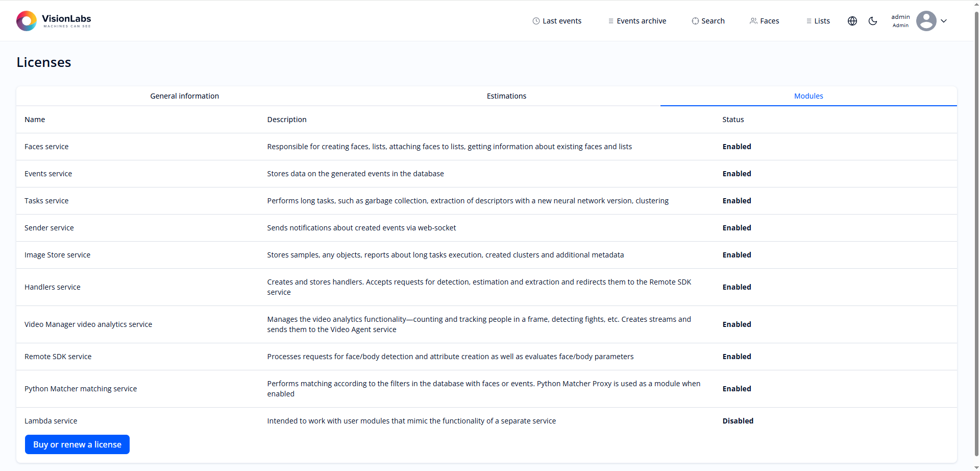This screenshot has height=471, width=980.
Task: Click the clock icon beside Last events
Action: point(536,21)
